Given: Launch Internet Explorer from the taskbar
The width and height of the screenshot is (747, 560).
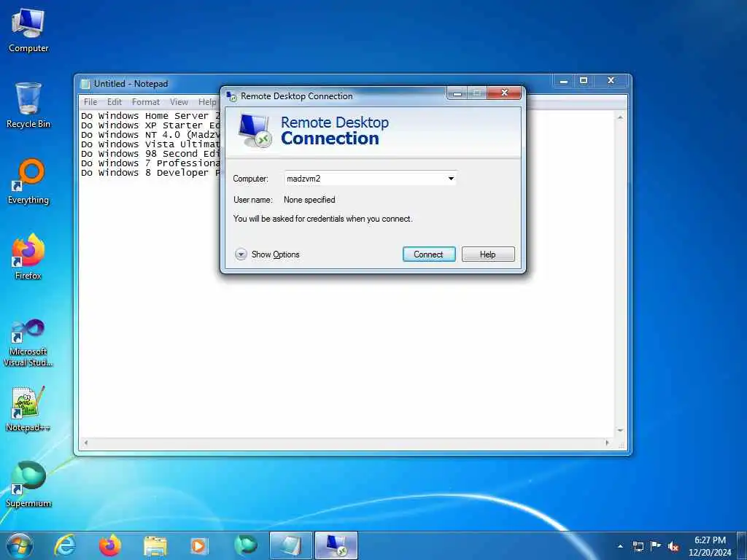Looking at the screenshot, I should pyautogui.click(x=65, y=546).
